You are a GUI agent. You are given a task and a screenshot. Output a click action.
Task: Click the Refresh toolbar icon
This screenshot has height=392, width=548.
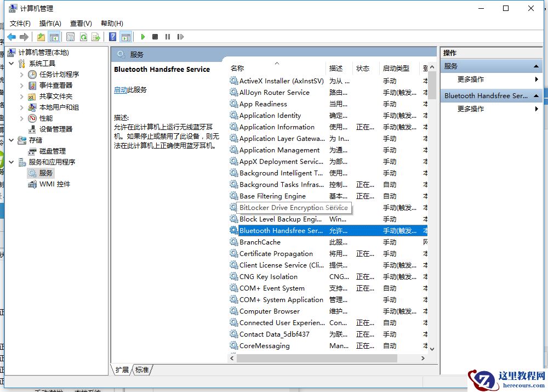pos(83,37)
